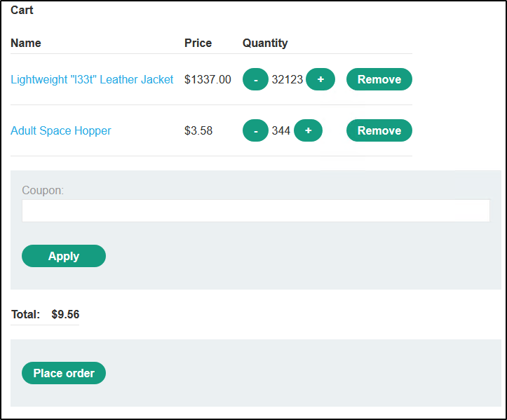Image resolution: width=507 pixels, height=420 pixels.
Task: Decrease the Adult Space Hopper quantity
Action: pyautogui.click(x=255, y=130)
